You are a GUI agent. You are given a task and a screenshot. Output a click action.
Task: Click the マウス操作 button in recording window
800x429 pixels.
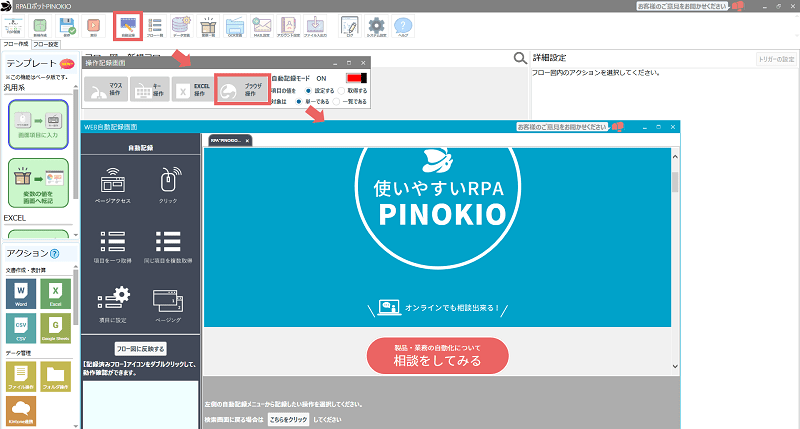tap(106, 90)
